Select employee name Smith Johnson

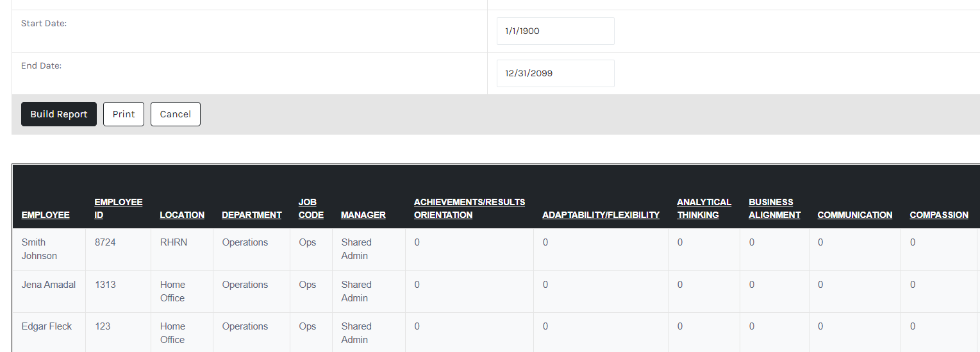[39, 249]
